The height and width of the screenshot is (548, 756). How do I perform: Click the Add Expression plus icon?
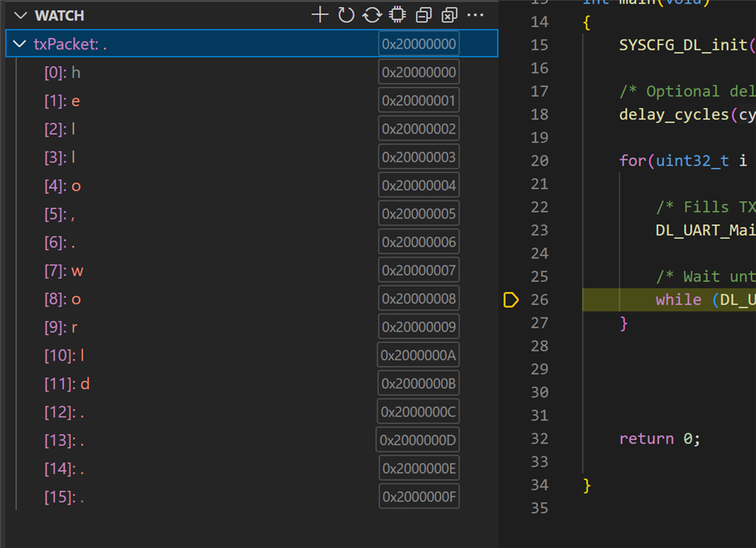tap(319, 15)
